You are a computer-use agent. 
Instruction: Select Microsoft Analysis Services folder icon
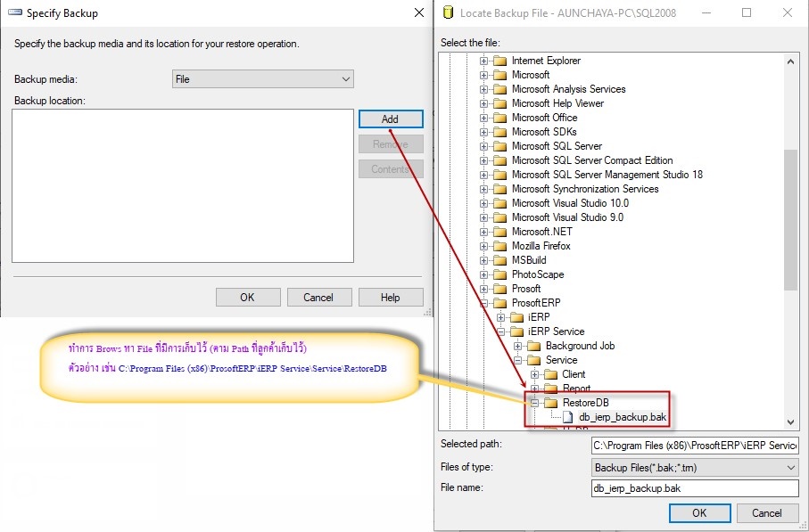(x=500, y=89)
